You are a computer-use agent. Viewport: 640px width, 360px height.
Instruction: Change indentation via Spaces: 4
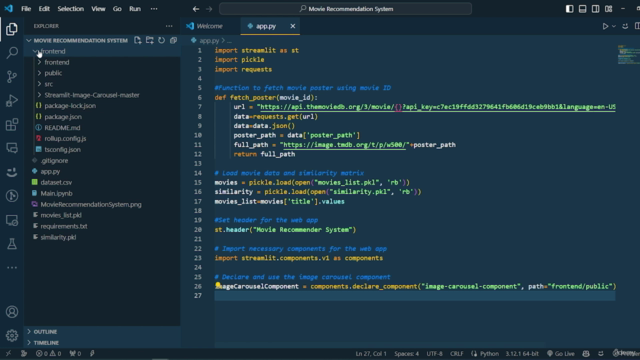(x=407, y=353)
